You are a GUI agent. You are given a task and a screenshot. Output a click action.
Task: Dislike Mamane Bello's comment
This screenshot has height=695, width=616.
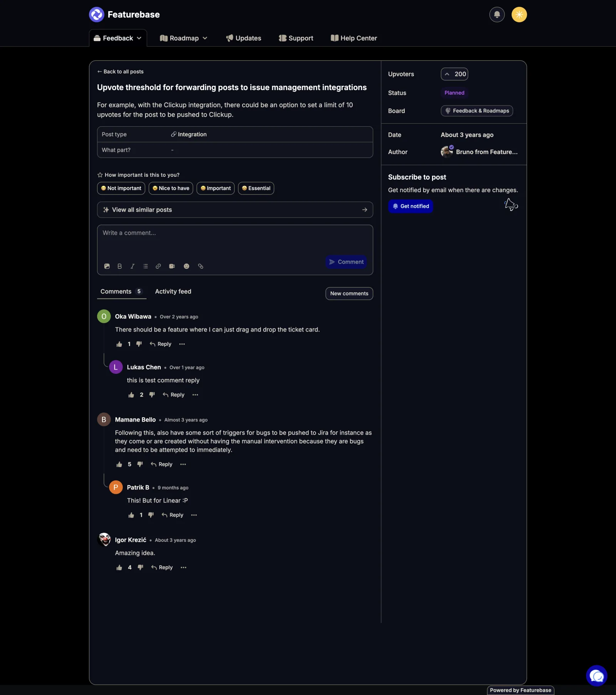point(140,464)
